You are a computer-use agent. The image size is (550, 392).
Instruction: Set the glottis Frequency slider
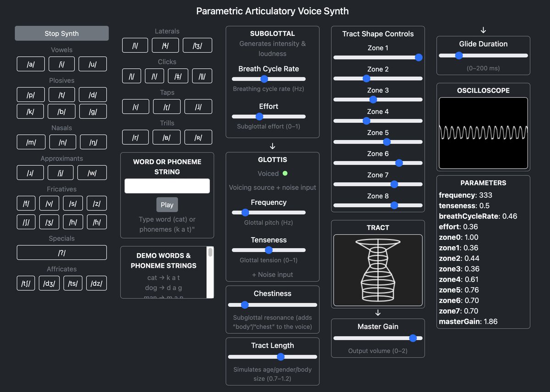pos(269,212)
